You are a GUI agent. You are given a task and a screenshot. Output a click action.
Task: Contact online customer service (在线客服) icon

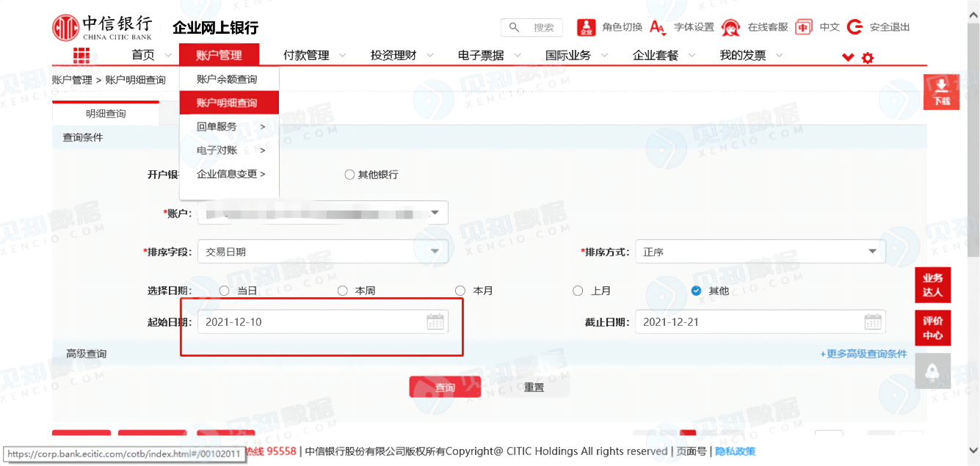pos(730,27)
